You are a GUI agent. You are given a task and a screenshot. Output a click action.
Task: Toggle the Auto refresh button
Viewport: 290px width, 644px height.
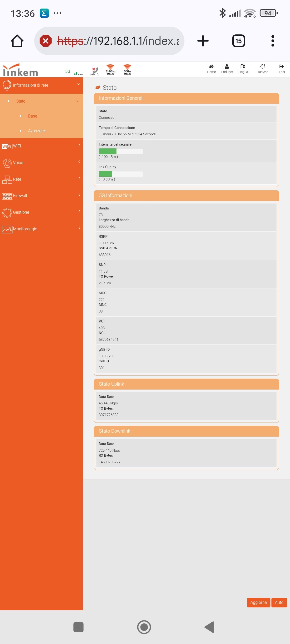(279, 602)
